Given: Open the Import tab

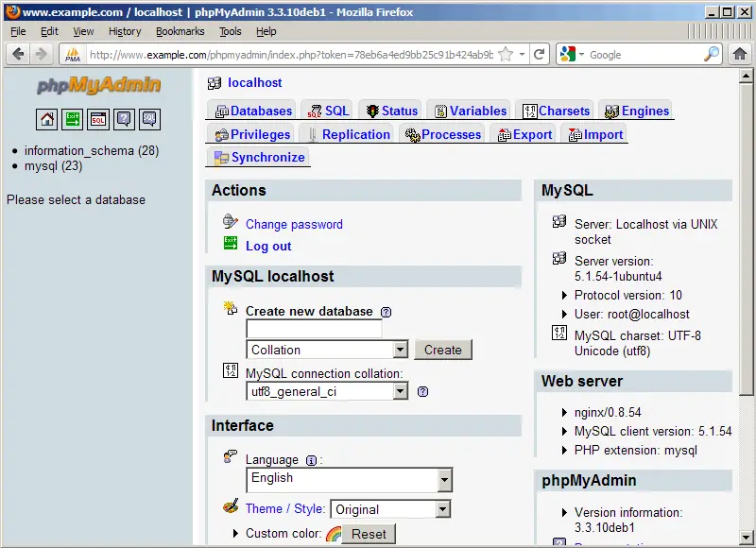Looking at the screenshot, I should click(x=596, y=134).
